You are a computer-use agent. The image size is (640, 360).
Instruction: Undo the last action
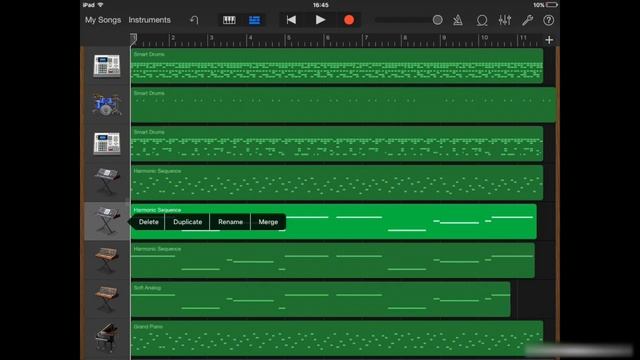(x=194, y=20)
